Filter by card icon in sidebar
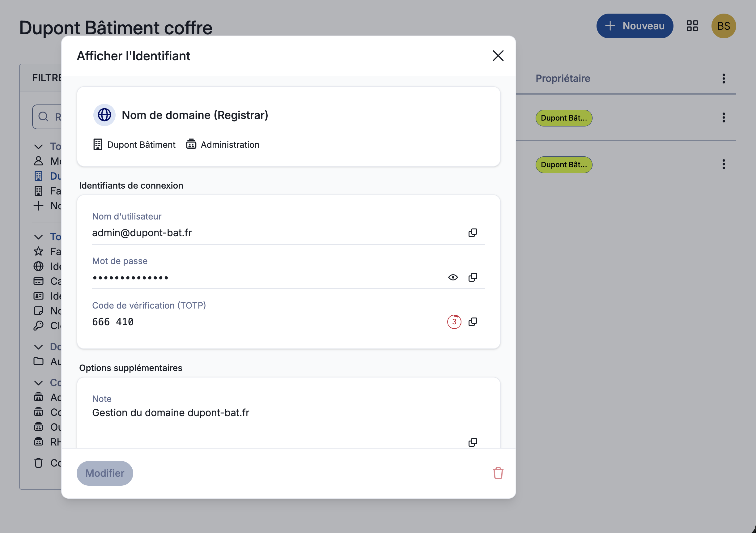Image resolution: width=756 pixels, height=533 pixels. click(39, 281)
